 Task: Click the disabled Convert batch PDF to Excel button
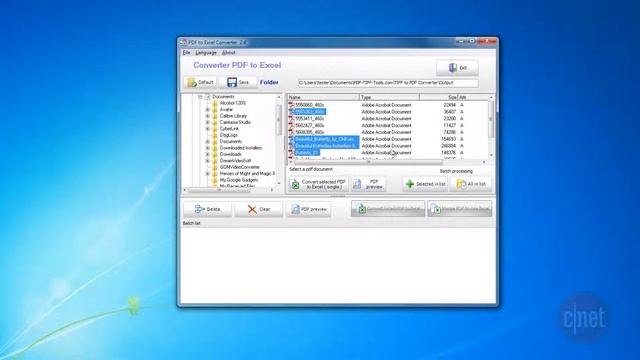tap(388, 209)
